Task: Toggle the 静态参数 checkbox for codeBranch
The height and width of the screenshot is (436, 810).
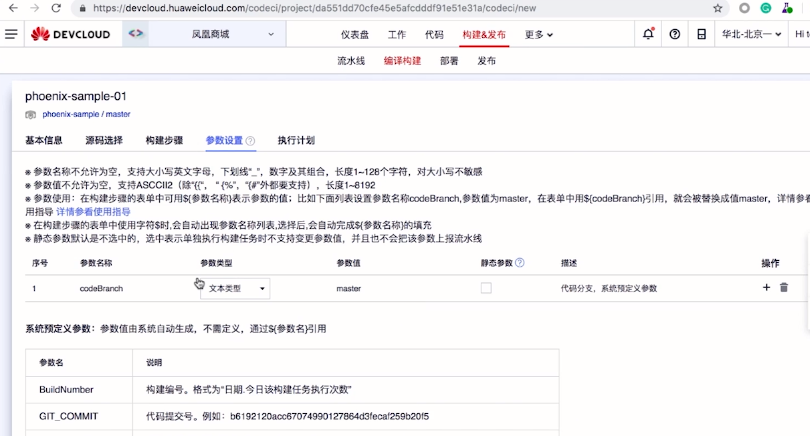Action: pos(486,288)
